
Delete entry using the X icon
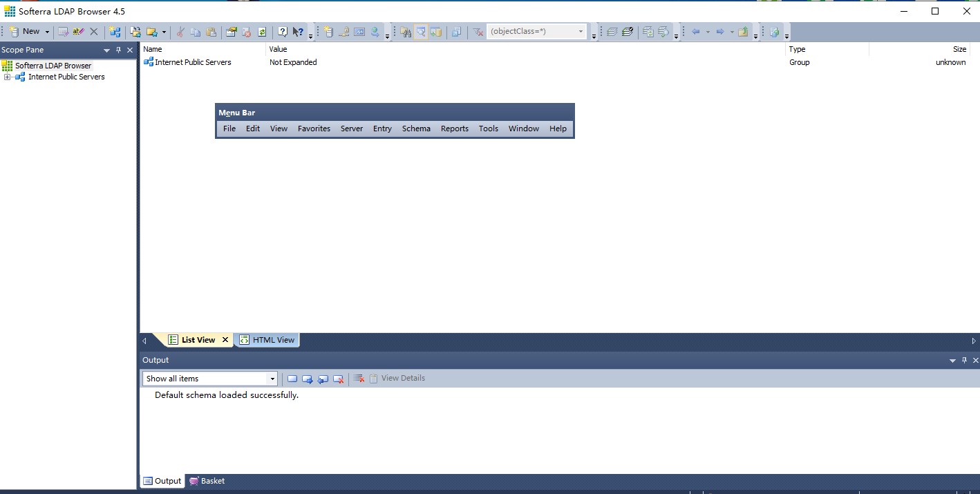pyautogui.click(x=93, y=32)
